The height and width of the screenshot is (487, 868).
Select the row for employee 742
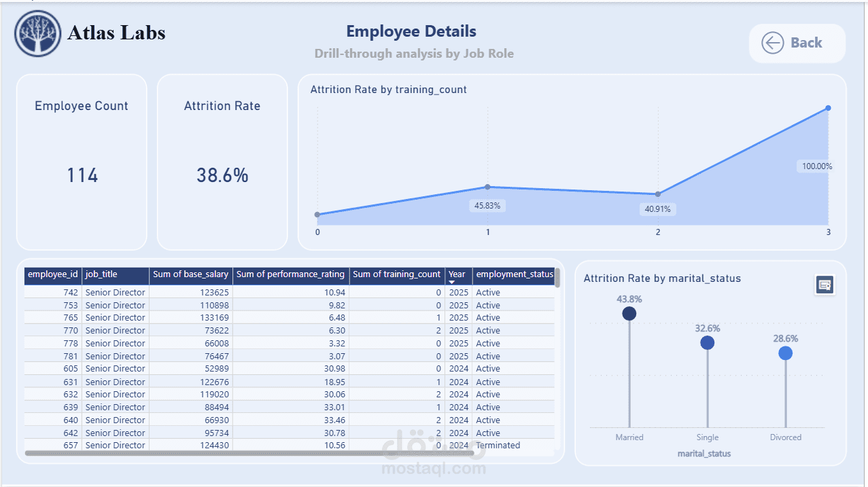click(290, 293)
